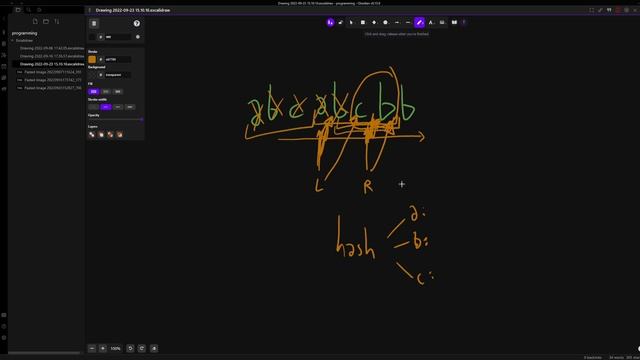Choose the diamond shape tool

coord(374,22)
